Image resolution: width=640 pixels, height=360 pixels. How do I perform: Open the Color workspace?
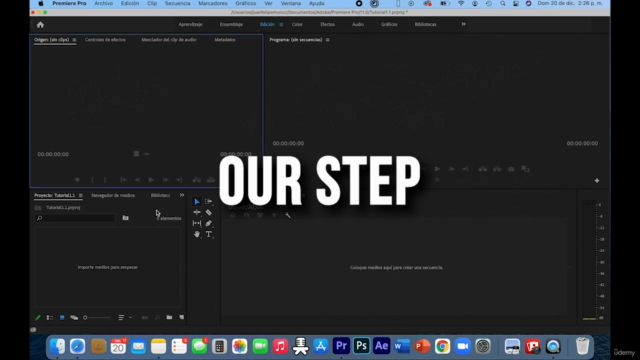pos(297,24)
